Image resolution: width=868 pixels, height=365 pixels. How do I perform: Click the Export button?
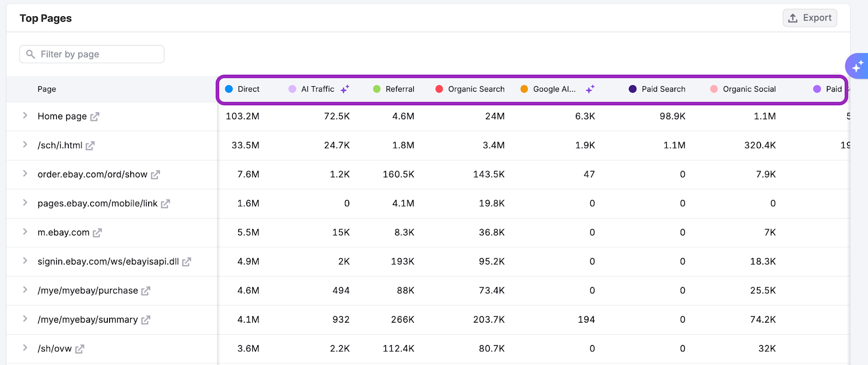coord(809,18)
